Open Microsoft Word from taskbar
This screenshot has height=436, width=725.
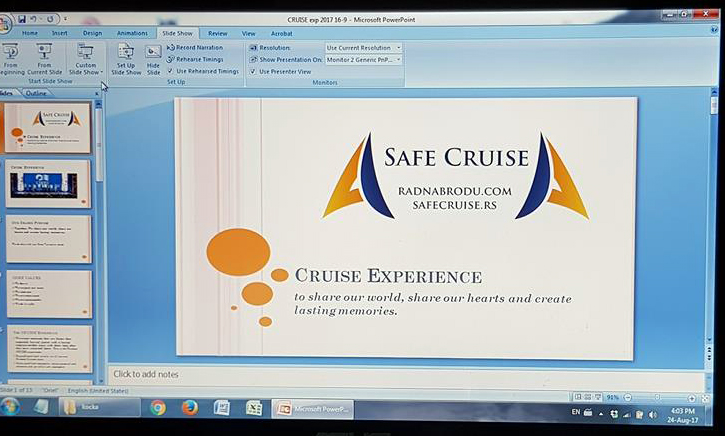coord(222,408)
